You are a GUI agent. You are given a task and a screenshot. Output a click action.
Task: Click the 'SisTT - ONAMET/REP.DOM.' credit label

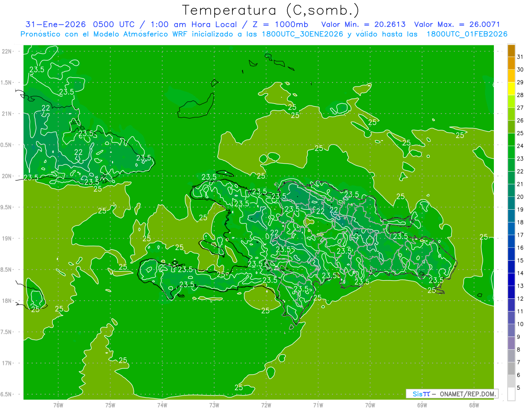coord(452,394)
